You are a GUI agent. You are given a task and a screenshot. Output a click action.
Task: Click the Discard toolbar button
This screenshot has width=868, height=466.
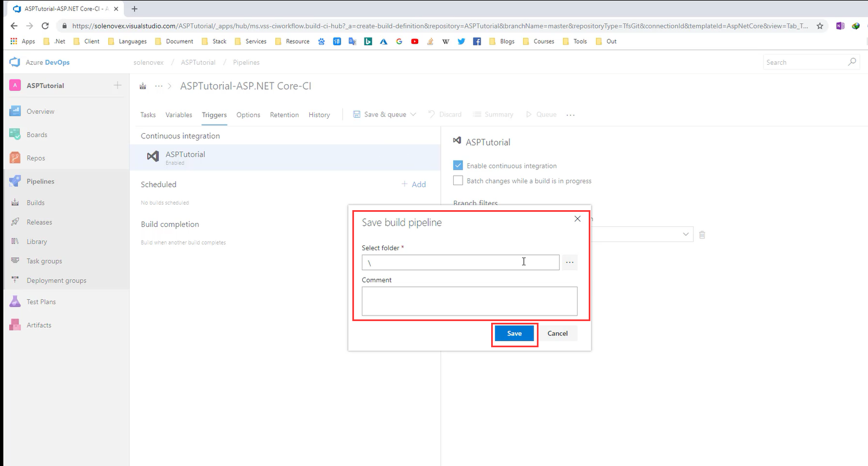pyautogui.click(x=445, y=115)
